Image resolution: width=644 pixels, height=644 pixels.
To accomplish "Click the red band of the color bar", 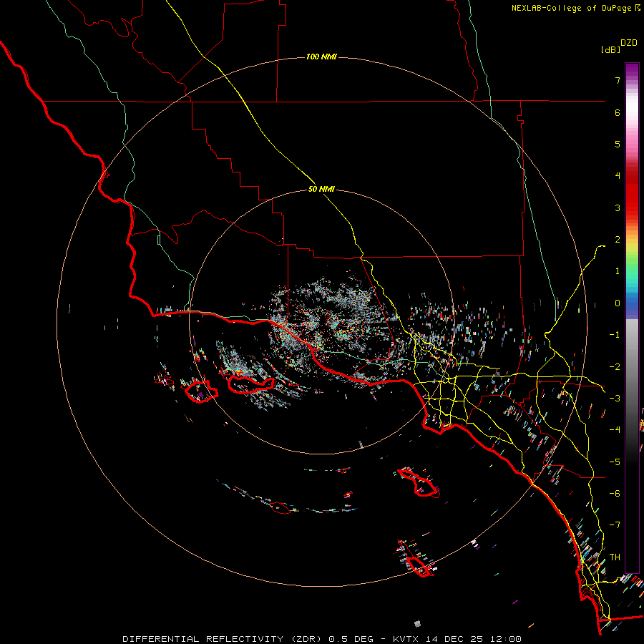I will [x=632, y=197].
